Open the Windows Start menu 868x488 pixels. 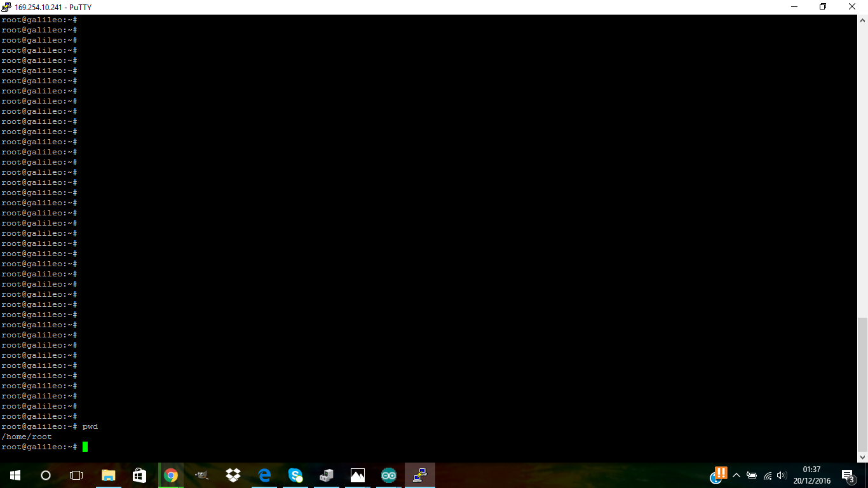tap(15, 475)
